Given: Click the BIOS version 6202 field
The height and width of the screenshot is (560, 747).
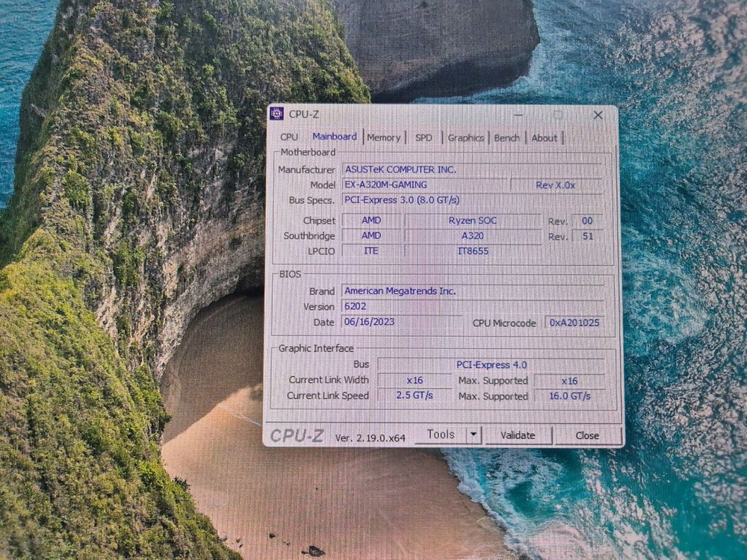Looking at the screenshot, I should point(472,306).
